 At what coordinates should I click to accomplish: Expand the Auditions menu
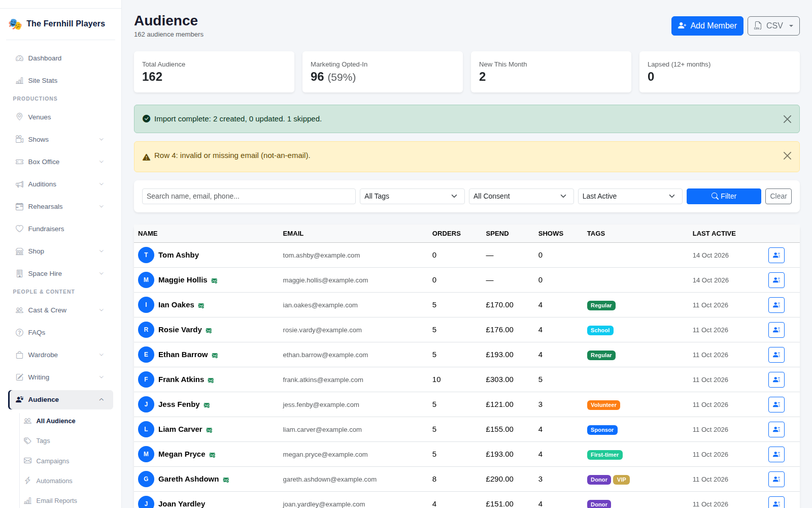(61, 184)
